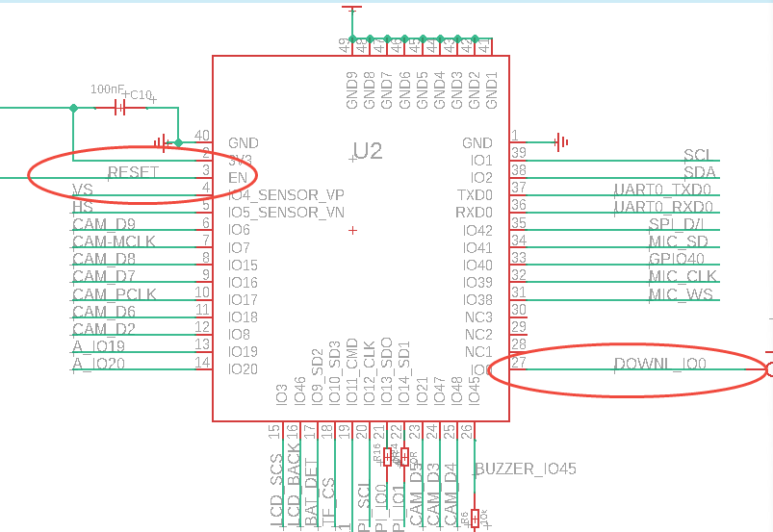Click the BUZZER_IO45 net label
This screenshot has height=532, width=773.
coord(526,469)
